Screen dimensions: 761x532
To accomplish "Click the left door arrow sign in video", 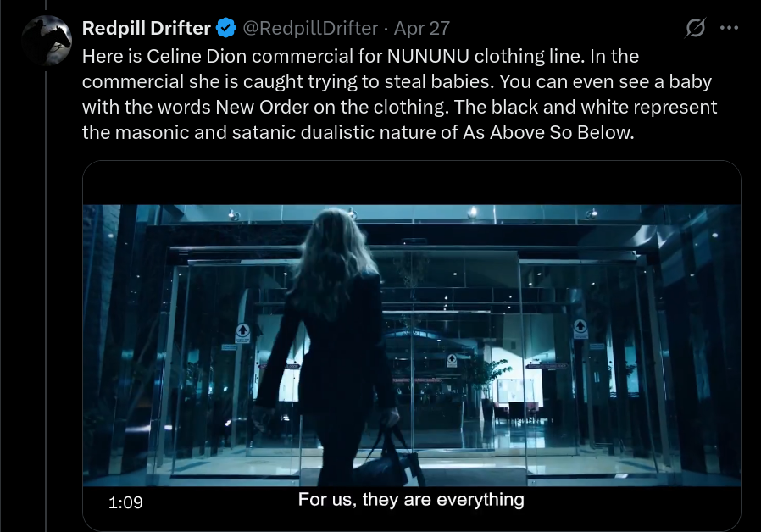I will pos(242,331).
